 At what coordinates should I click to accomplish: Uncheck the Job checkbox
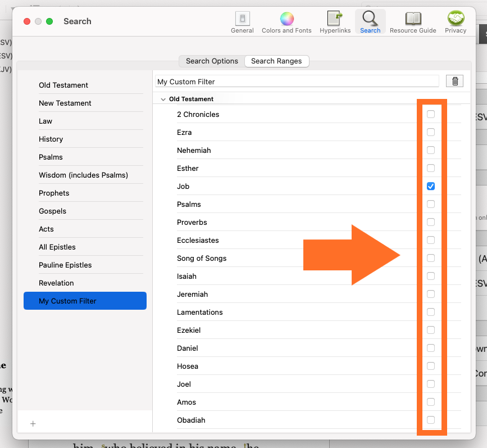(x=431, y=186)
